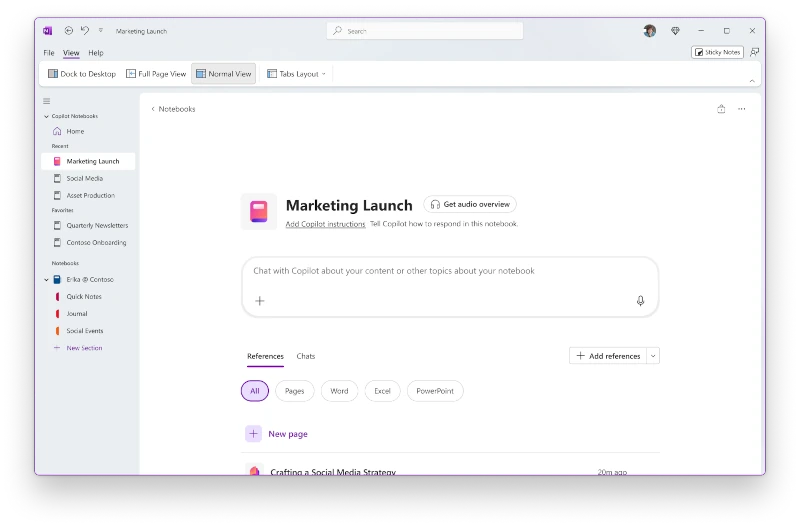Switch to the Chats tab
800x527 pixels.
pyautogui.click(x=306, y=356)
